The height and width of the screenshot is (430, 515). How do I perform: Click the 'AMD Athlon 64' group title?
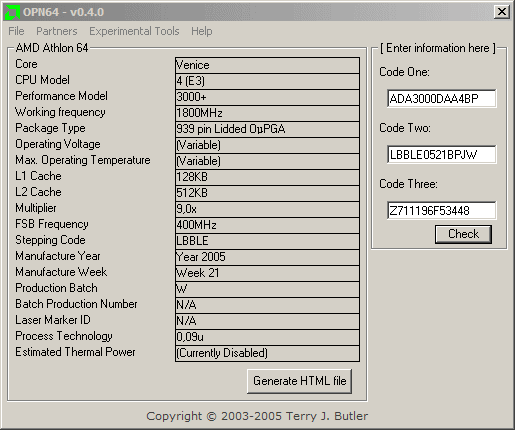click(x=52, y=48)
